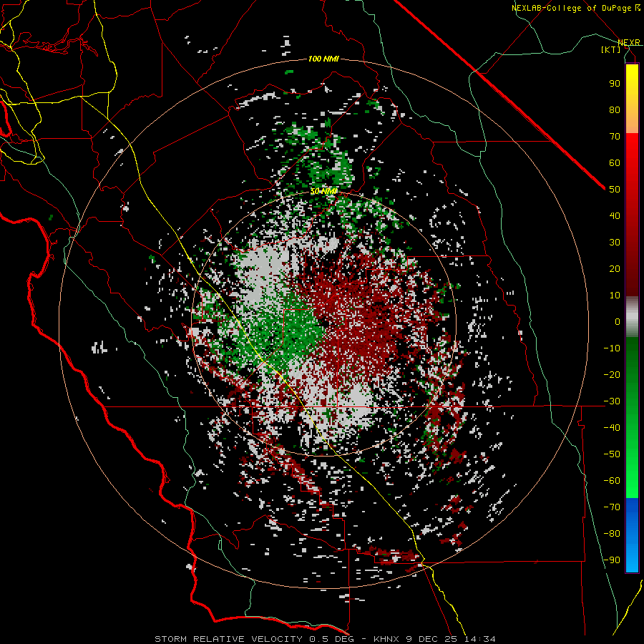Click the 60 knot scale value
Viewport: 644px width, 644px height.
coord(615,162)
